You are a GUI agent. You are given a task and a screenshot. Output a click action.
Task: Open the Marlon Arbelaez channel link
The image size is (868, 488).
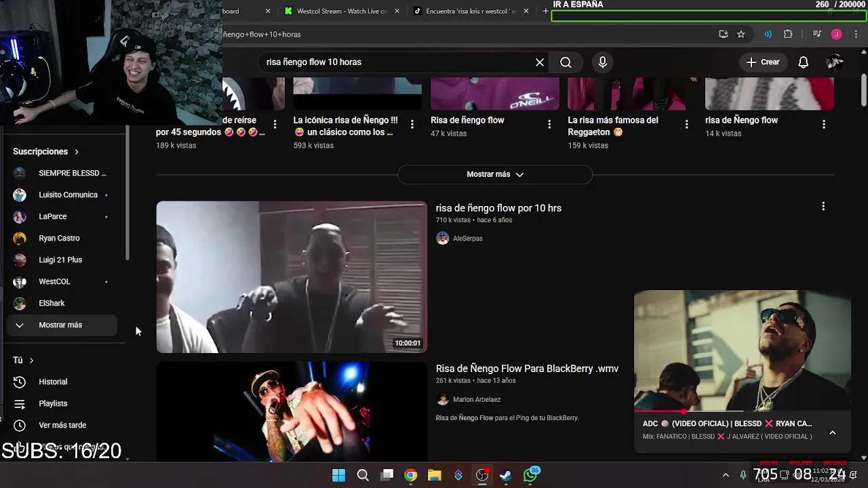[x=476, y=400]
